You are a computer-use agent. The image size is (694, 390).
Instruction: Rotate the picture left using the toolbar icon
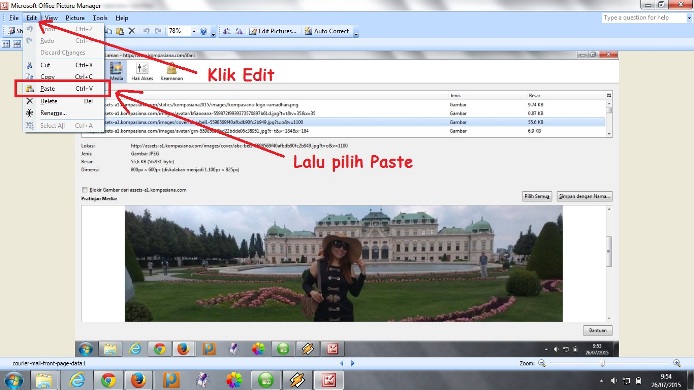point(227,31)
